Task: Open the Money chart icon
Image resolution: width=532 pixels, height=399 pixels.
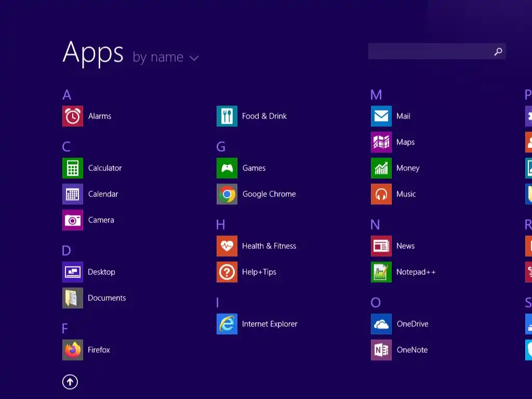Action: click(381, 168)
